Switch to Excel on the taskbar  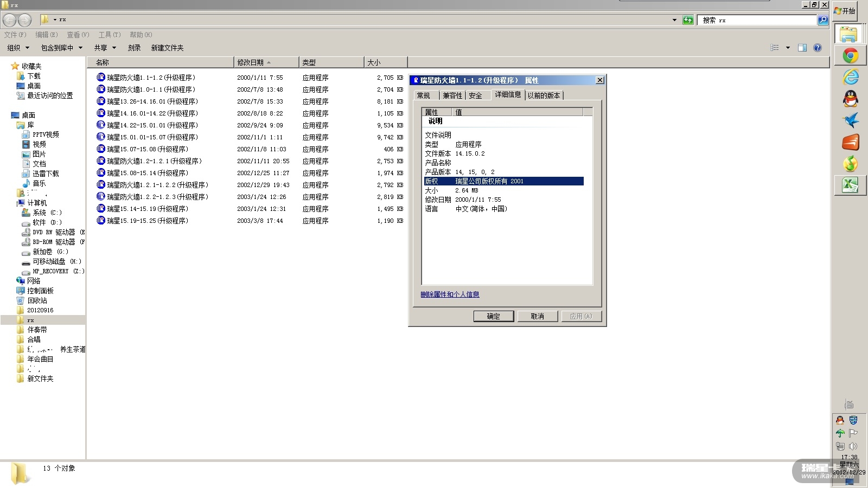coord(850,185)
